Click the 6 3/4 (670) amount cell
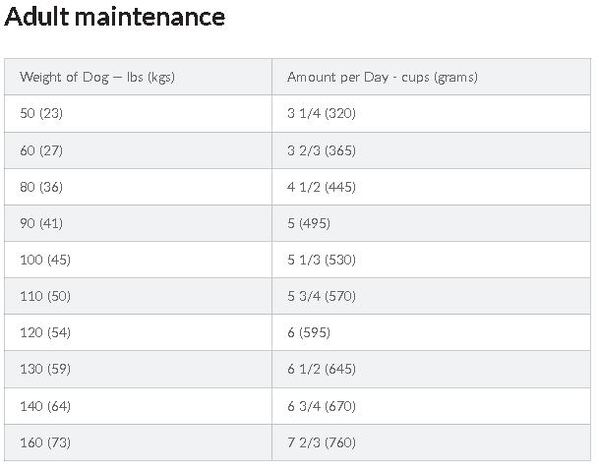This screenshot has width=599, height=469. pyautogui.click(x=431, y=406)
